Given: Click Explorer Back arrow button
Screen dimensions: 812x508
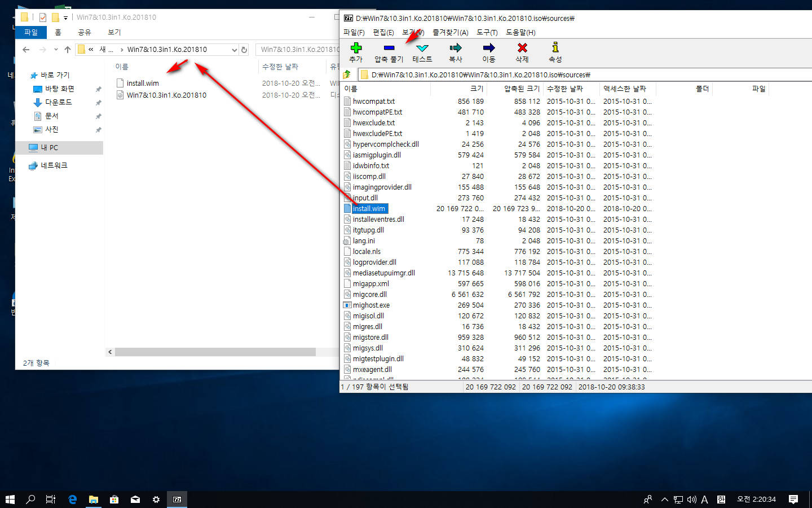Looking at the screenshot, I should (26, 50).
